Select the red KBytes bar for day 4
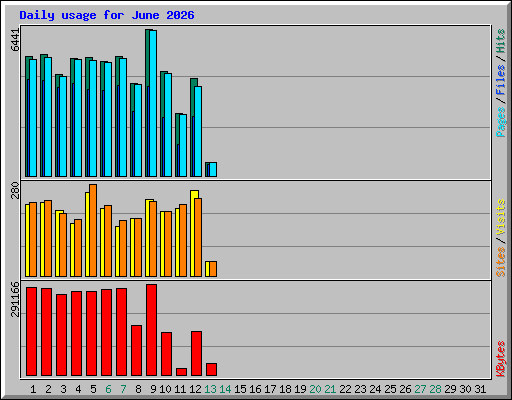This screenshot has width=512, height=400. pos(76,334)
